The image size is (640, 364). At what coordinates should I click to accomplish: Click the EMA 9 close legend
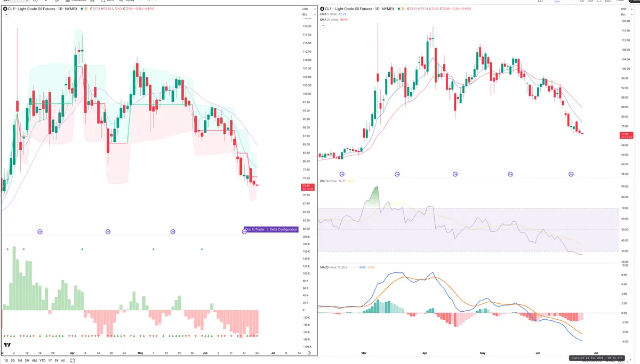tap(328, 14)
